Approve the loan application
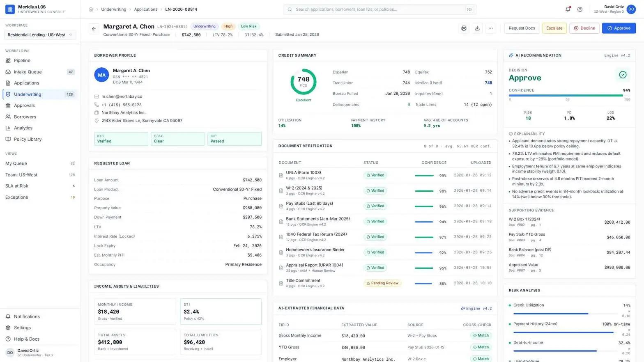 coord(619,28)
